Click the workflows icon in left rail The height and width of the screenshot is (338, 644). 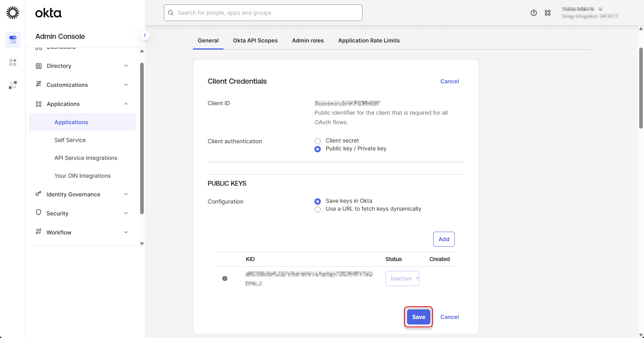click(13, 85)
